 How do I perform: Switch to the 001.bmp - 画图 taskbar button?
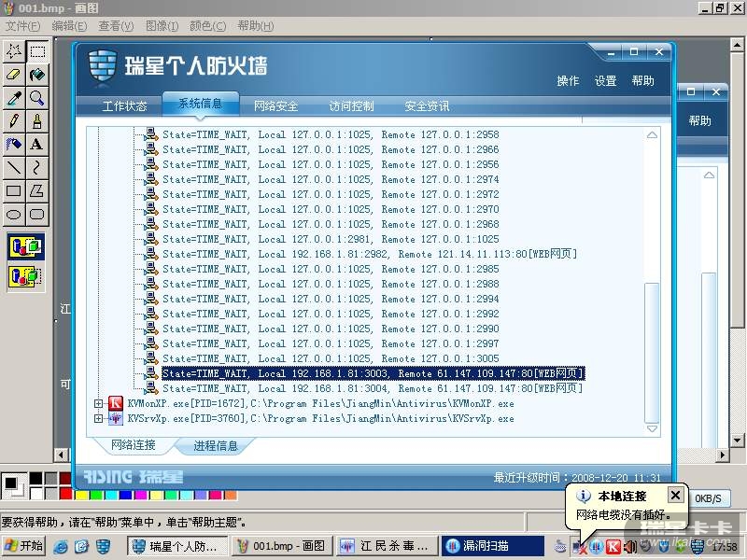[x=282, y=546]
